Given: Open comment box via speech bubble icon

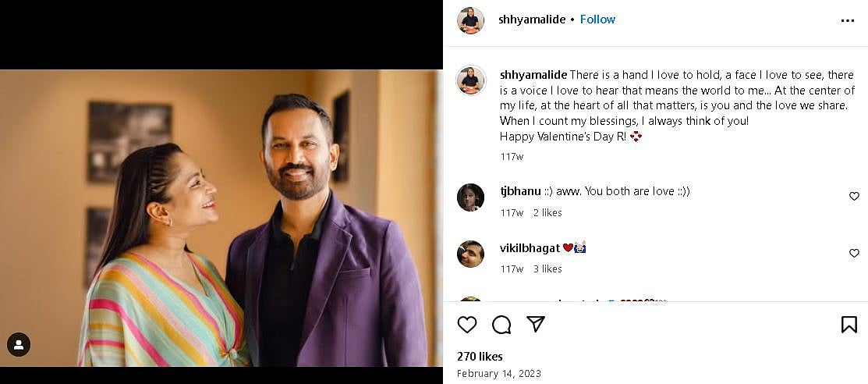Looking at the screenshot, I should tap(501, 325).
